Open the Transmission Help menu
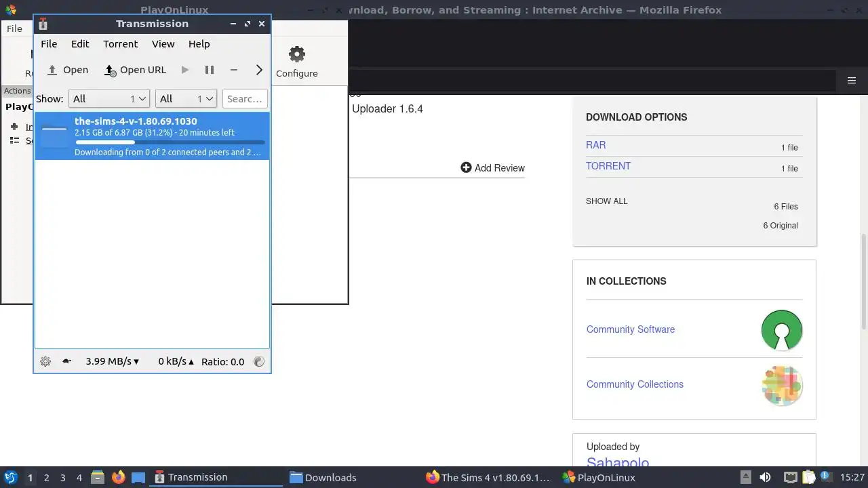 (199, 44)
